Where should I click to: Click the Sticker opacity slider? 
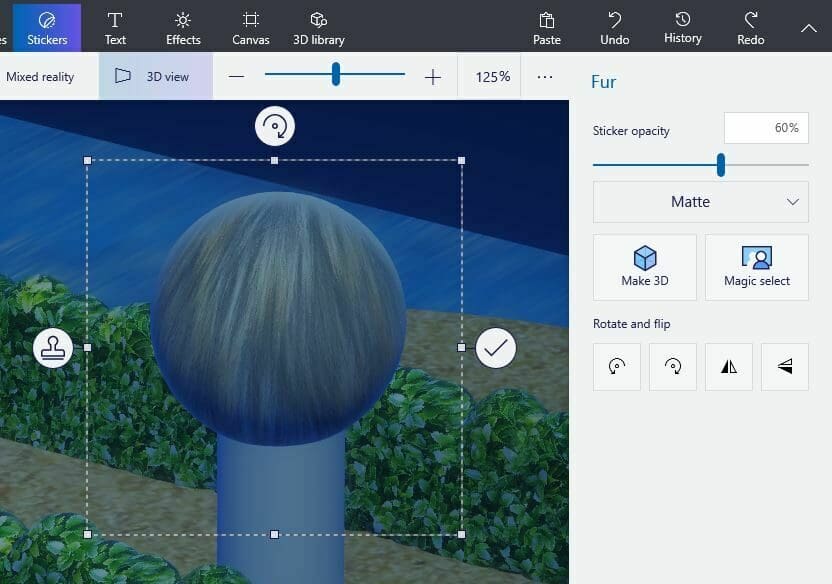tap(700, 165)
